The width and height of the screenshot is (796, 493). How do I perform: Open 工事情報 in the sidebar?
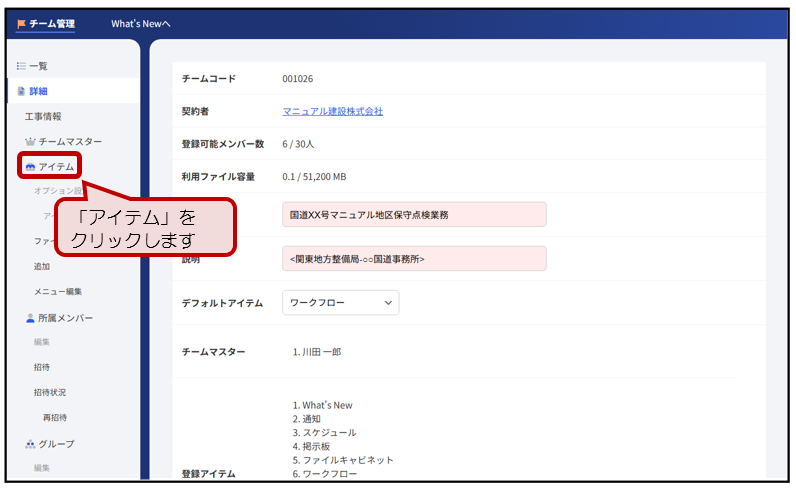click(43, 116)
